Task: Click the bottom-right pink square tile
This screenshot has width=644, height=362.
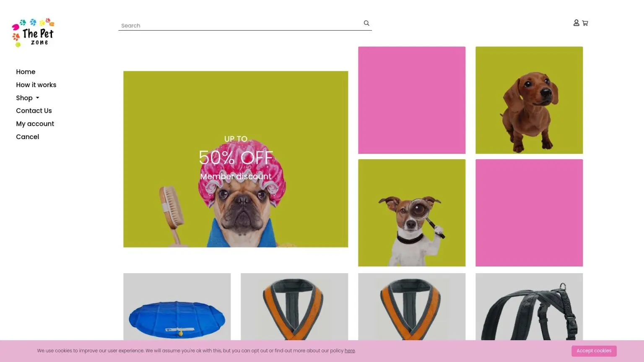Action: click(x=529, y=213)
